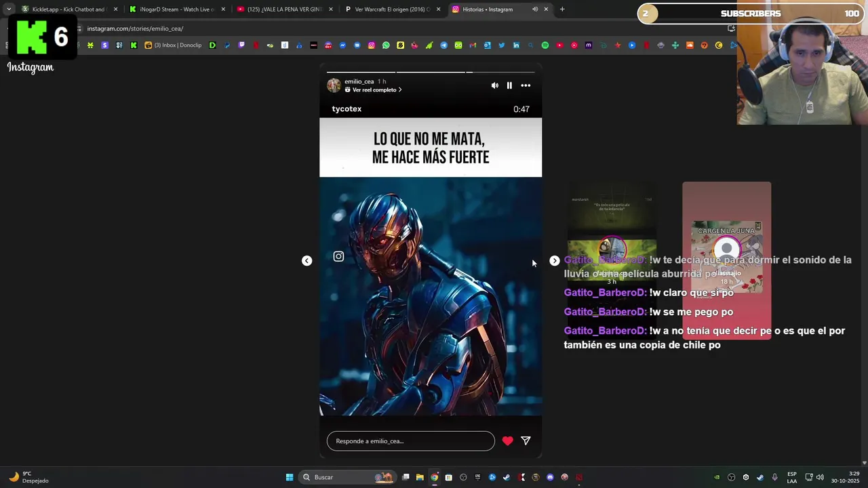Click the taskbar Buscar search box
Viewport: 868px width, 488px height.
pos(349,477)
